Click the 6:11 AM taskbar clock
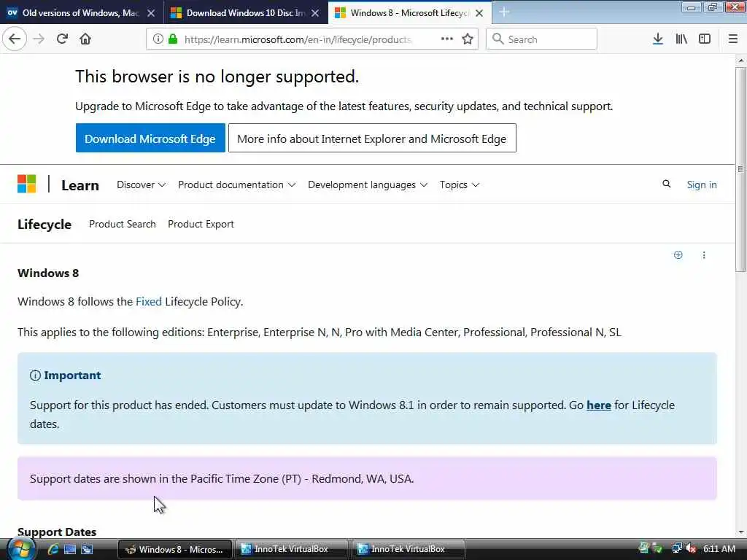Screen dimensions: 747x560 (719, 548)
